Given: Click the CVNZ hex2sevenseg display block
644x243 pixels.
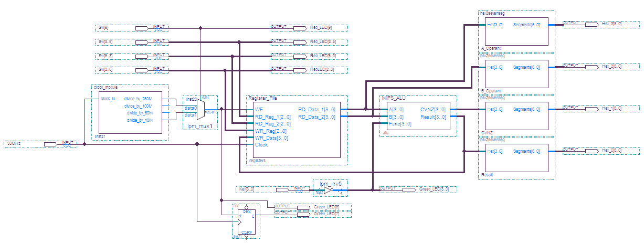Looking at the screenshot, I should click(x=516, y=115).
